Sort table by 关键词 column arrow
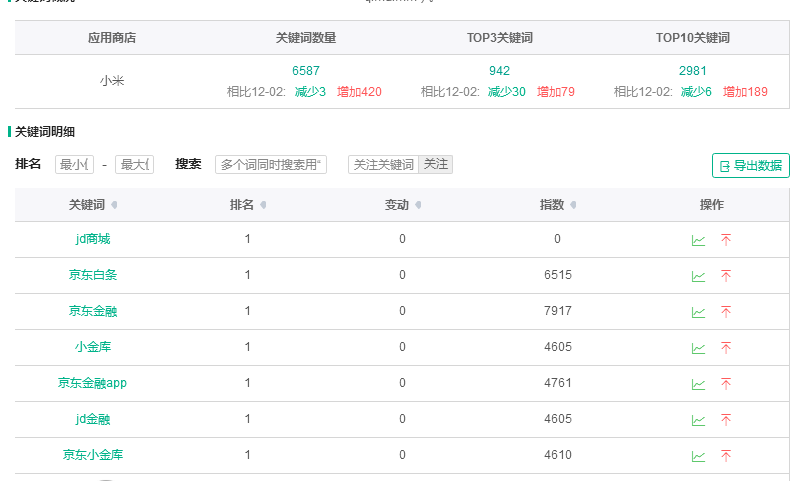This screenshot has width=800, height=481. [x=114, y=205]
